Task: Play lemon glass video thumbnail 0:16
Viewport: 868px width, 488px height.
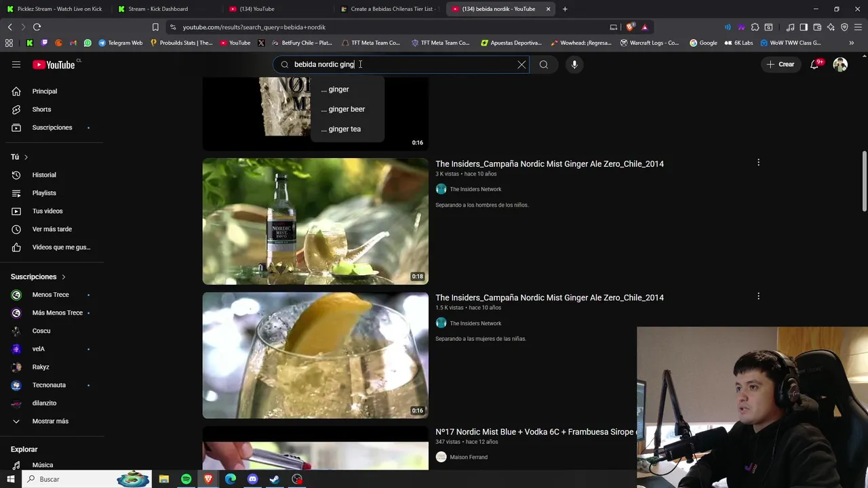Action: (x=315, y=355)
